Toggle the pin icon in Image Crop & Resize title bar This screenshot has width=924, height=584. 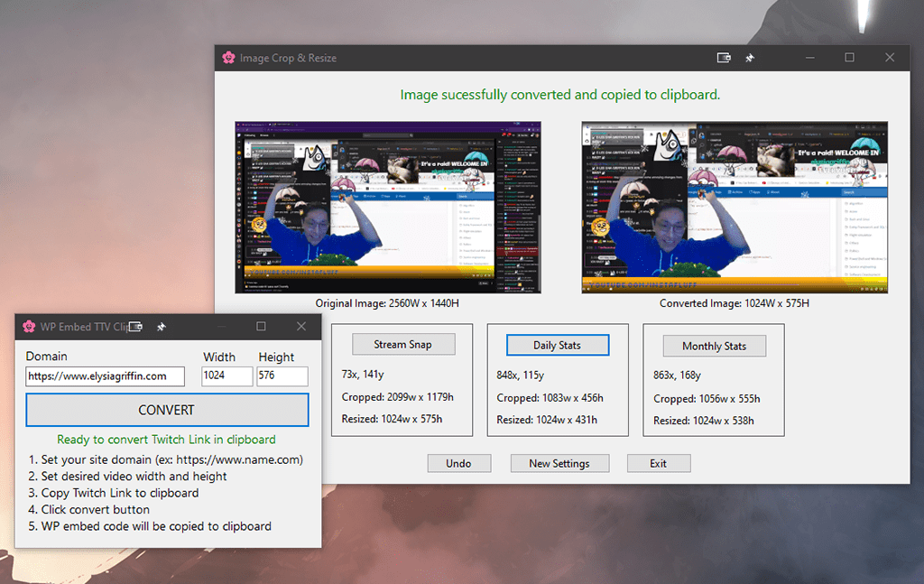click(x=750, y=58)
